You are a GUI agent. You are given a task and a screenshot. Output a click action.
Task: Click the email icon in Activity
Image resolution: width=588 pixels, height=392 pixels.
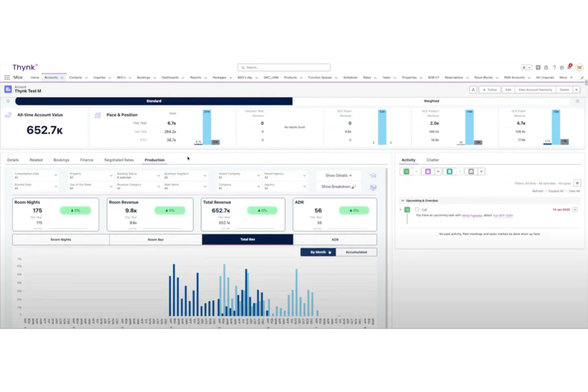click(x=471, y=172)
